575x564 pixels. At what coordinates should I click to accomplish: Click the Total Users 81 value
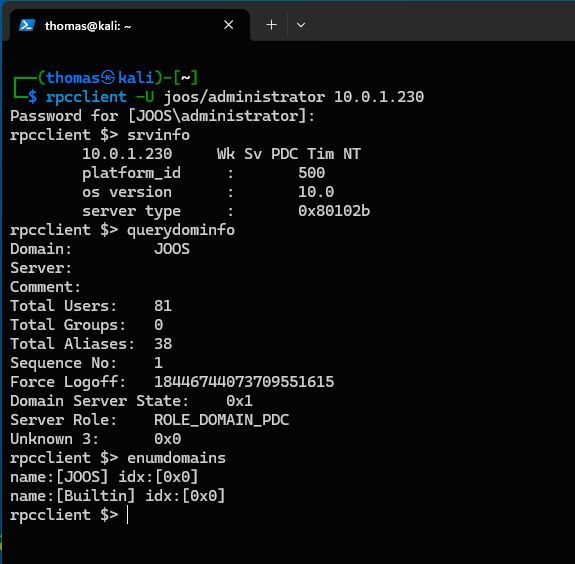pos(163,306)
